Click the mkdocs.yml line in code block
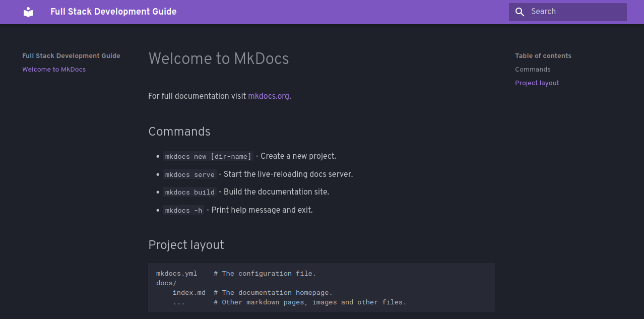 tap(236, 274)
